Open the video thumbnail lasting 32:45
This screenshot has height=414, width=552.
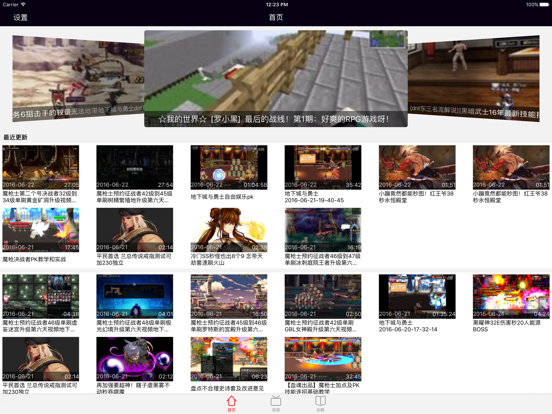323,359
